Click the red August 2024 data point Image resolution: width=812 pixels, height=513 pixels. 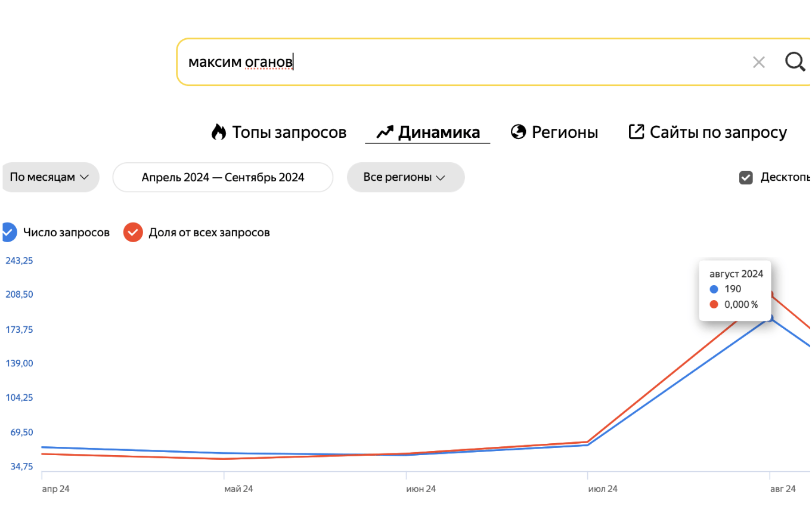click(771, 294)
